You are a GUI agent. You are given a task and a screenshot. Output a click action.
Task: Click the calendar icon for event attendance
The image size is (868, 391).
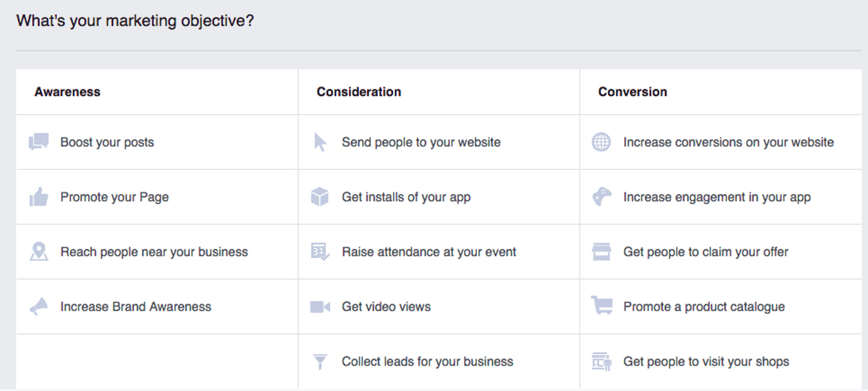tap(320, 252)
